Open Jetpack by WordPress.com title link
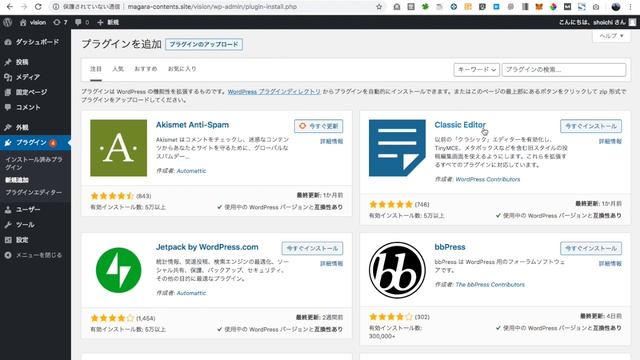This screenshot has height=360, width=640. [x=207, y=247]
